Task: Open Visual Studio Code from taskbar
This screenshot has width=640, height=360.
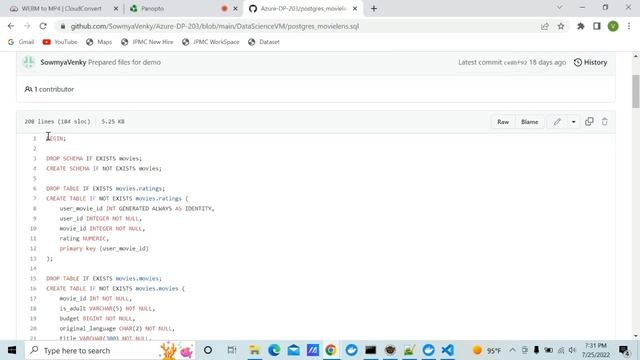Action: point(447,350)
